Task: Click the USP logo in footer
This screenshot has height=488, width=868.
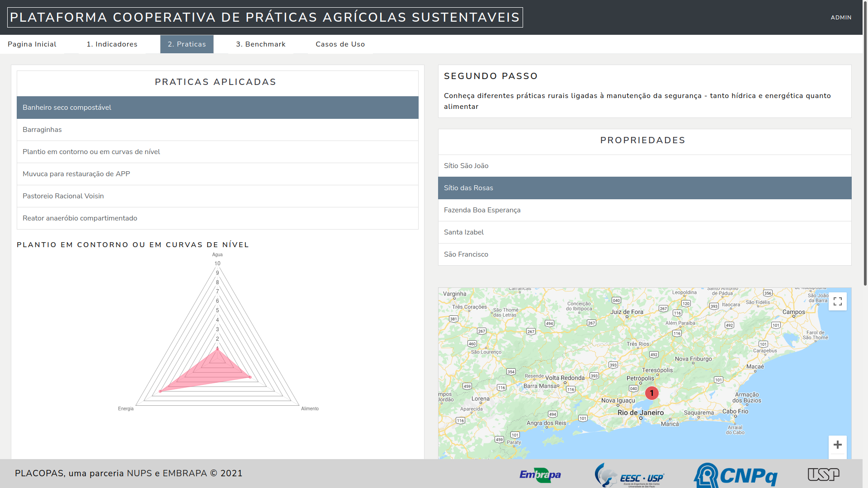Action: [823, 474]
